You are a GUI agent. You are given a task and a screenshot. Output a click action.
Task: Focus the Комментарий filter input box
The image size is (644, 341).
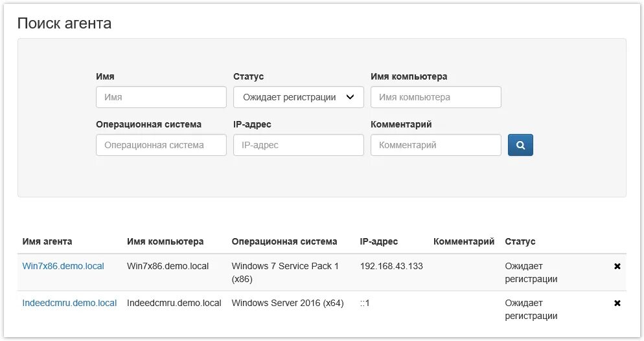click(436, 145)
